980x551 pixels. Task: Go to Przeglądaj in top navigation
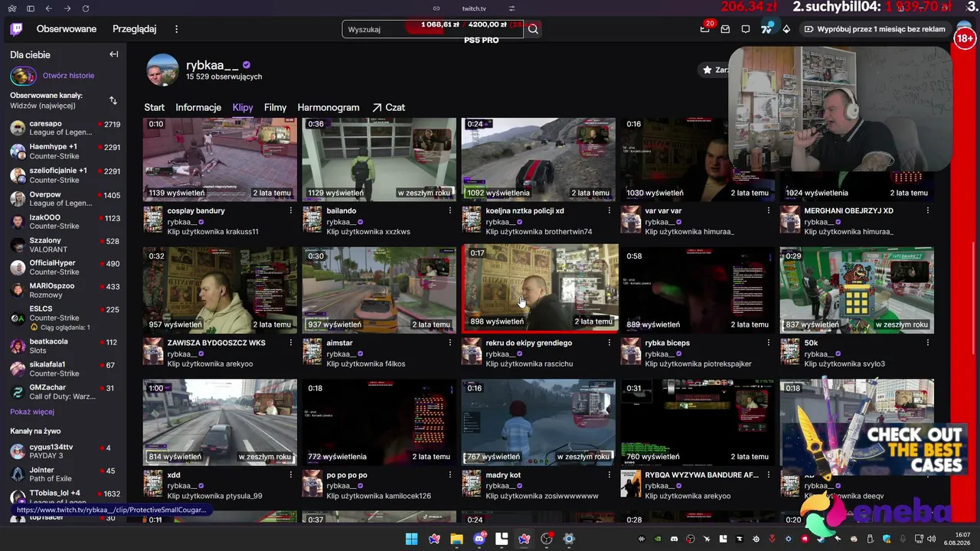coord(134,29)
